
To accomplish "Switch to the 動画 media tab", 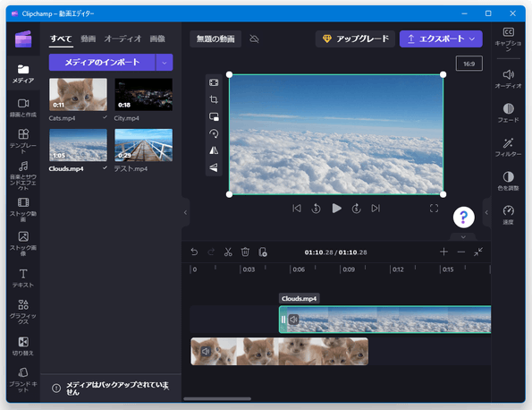I will click(88, 38).
